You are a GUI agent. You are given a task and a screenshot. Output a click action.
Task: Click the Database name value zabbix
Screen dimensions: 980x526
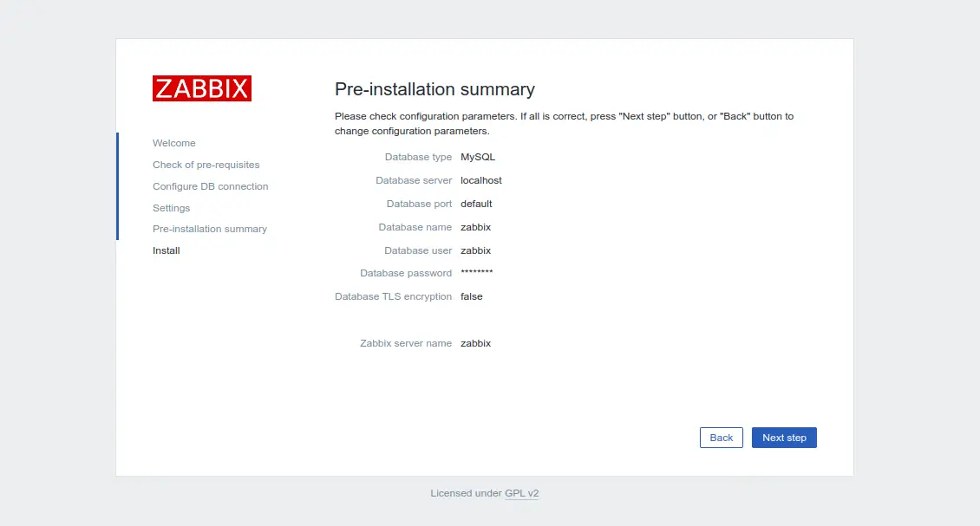475,227
